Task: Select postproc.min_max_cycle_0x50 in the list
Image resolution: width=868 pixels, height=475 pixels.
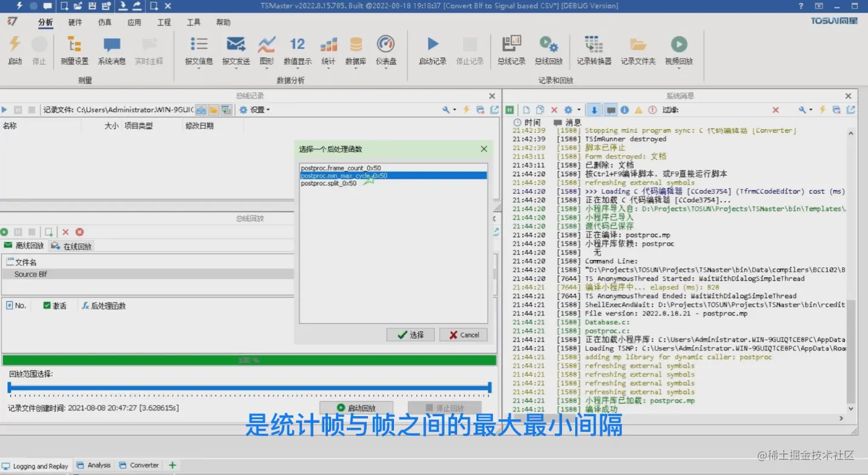Action: pos(393,176)
